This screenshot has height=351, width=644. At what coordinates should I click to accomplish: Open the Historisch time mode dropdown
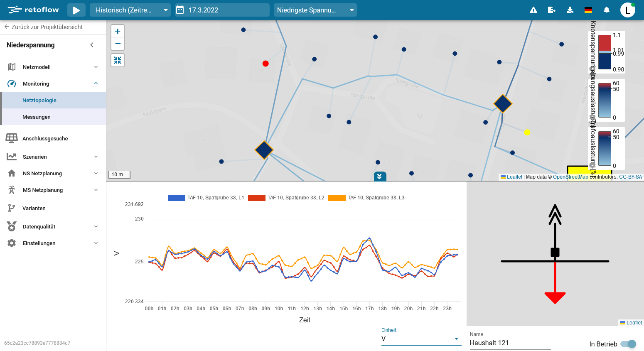(130, 10)
